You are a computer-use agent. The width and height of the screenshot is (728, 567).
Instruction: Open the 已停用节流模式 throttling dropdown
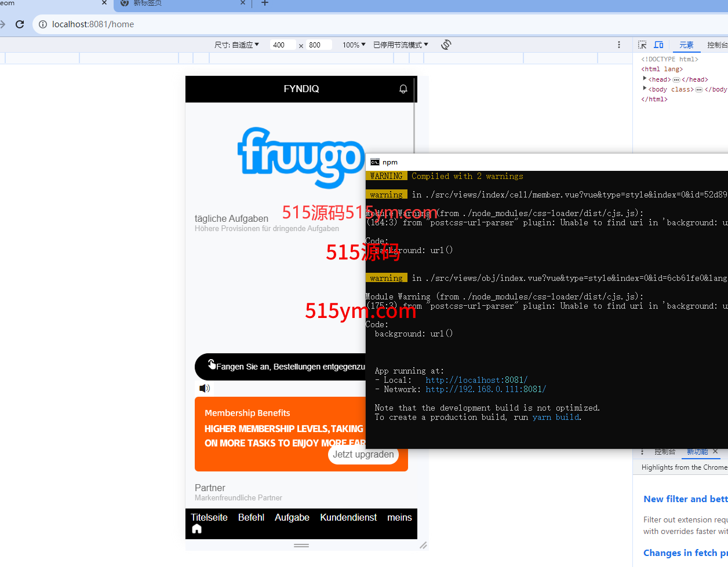point(401,45)
